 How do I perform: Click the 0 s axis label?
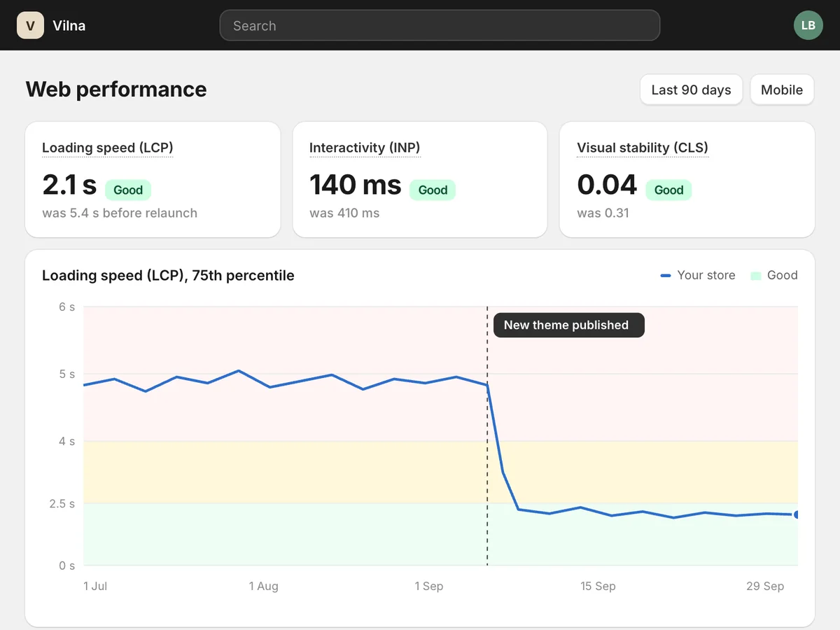click(66, 565)
